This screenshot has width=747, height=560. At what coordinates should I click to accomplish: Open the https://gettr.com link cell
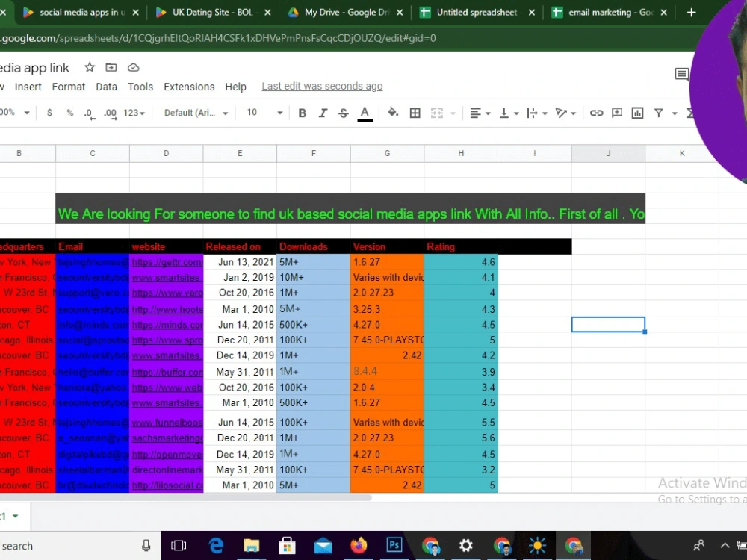tap(167, 262)
